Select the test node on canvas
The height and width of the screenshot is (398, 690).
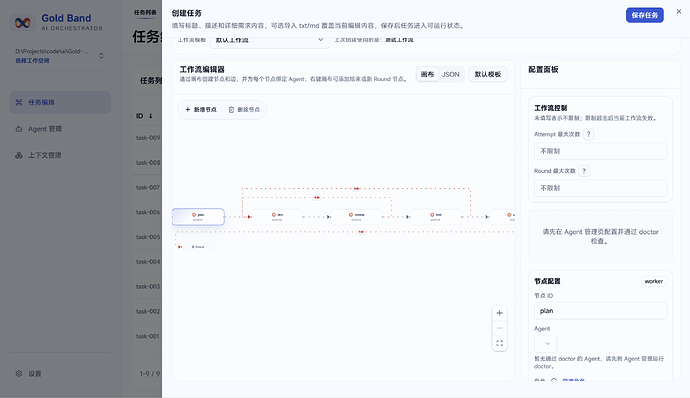(x=436, y=217)
